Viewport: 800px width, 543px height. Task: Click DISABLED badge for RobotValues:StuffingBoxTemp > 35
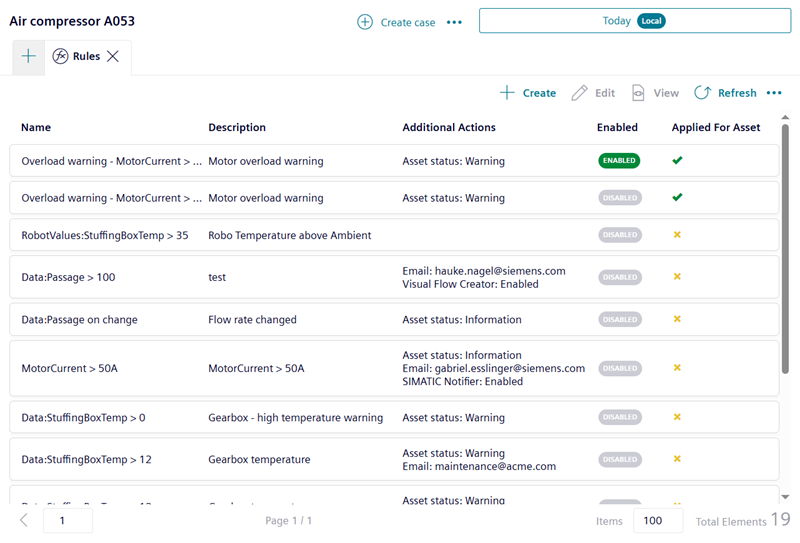tap(620, 235)
